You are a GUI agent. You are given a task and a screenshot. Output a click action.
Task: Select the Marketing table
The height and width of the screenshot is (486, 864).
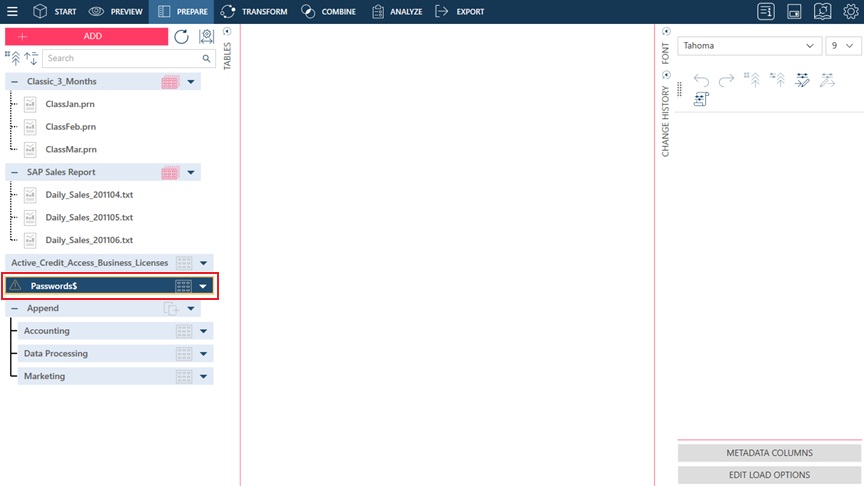pyautogui.click(x=115, y=376)
